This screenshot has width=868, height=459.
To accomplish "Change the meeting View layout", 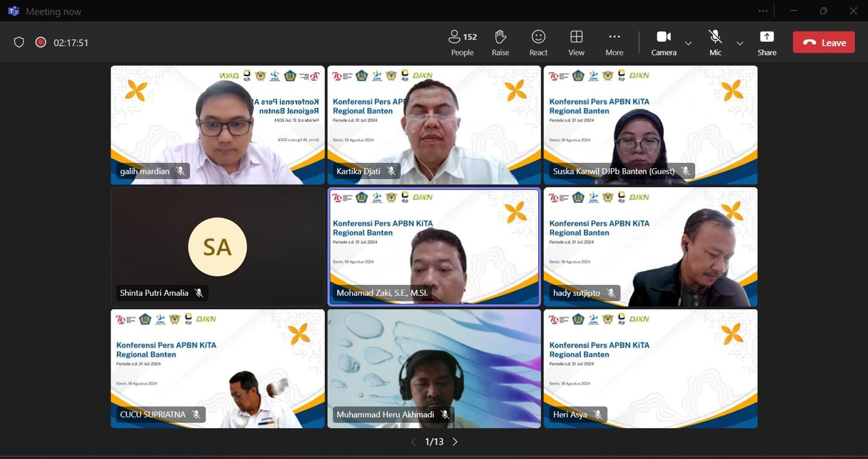I will click(x=576, y=43).
